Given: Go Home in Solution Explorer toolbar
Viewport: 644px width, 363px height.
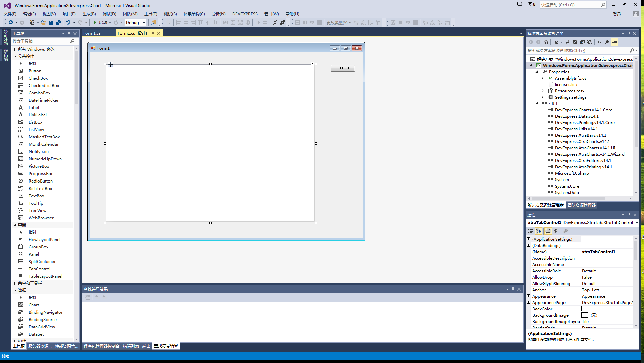Looking at the screenshot, I should pos(546,42).
